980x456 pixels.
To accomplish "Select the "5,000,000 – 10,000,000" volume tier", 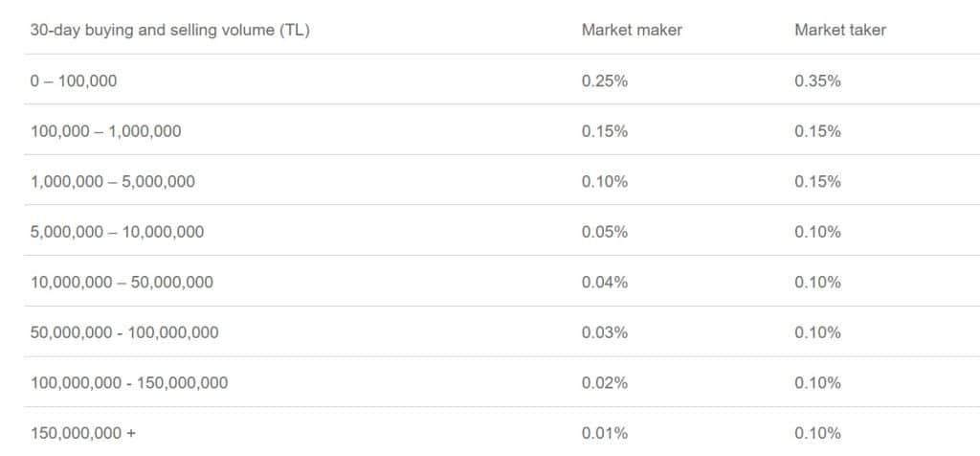I will [x=117, y=232].
